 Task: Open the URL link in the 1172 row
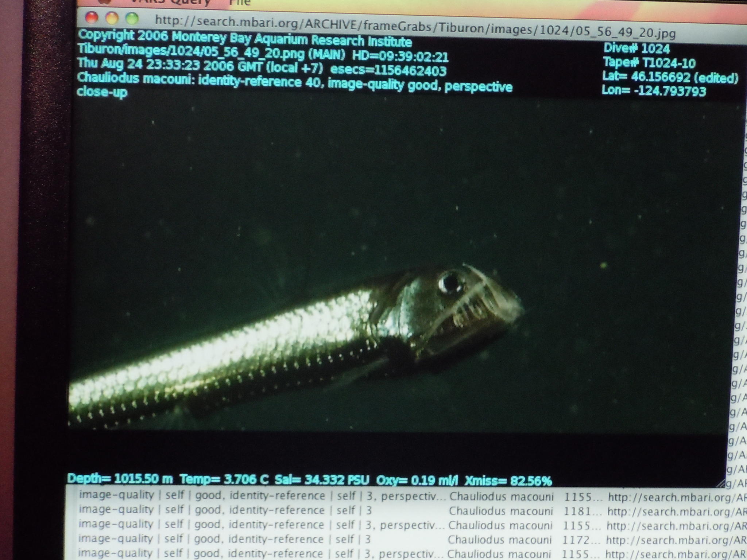(x=676, y=540)
